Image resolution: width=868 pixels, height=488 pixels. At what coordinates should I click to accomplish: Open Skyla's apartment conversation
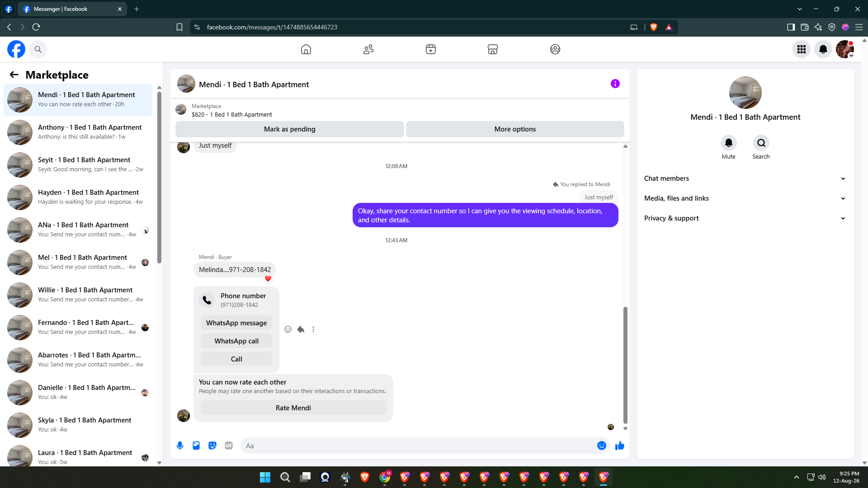[x=78, y=425]
